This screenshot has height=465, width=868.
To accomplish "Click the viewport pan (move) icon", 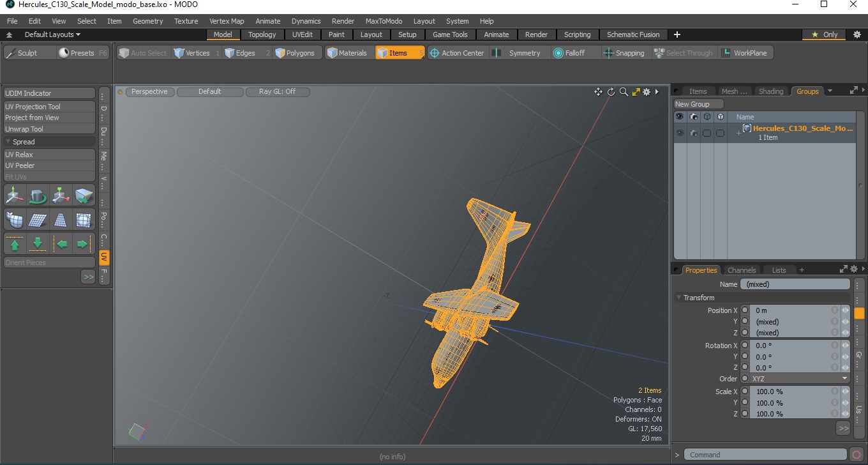I will pos(598,92).
